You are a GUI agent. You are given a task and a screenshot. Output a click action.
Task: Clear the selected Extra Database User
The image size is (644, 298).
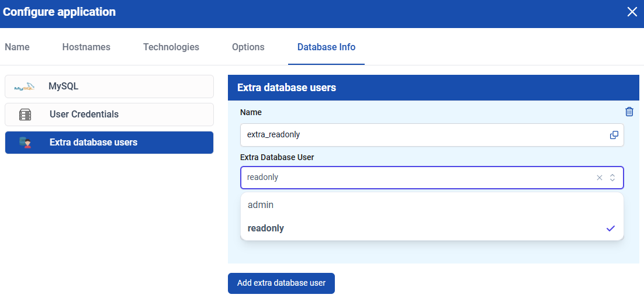click(x=599, y=178)
